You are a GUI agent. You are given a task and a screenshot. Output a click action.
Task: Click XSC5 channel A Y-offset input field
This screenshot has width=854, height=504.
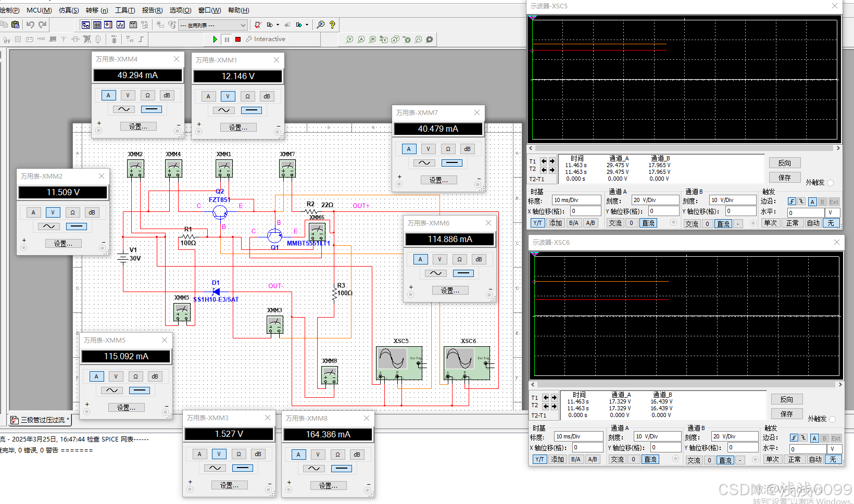click(x=663, y=211)
